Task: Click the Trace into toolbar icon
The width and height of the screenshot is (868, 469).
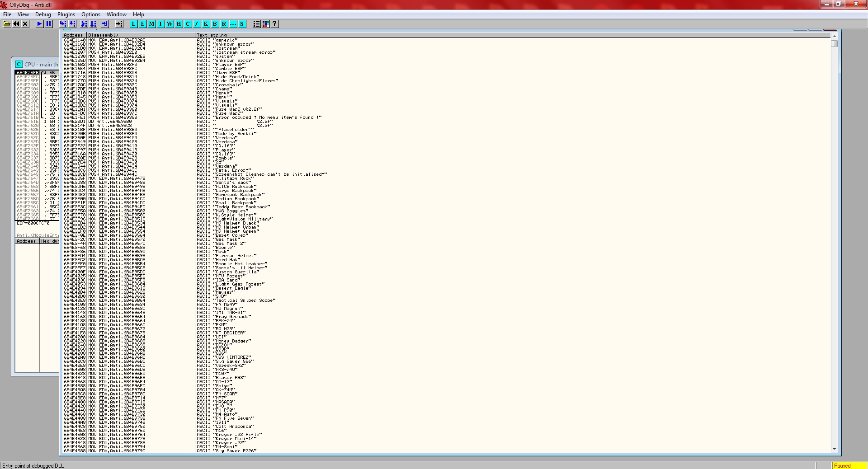Action: pyautogui.click(x=84, y=24)
